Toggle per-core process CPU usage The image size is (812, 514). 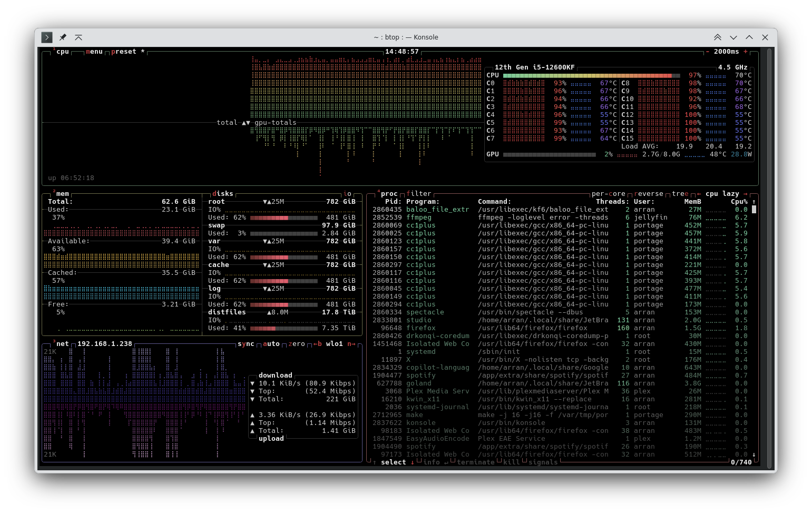coord(609,194)
